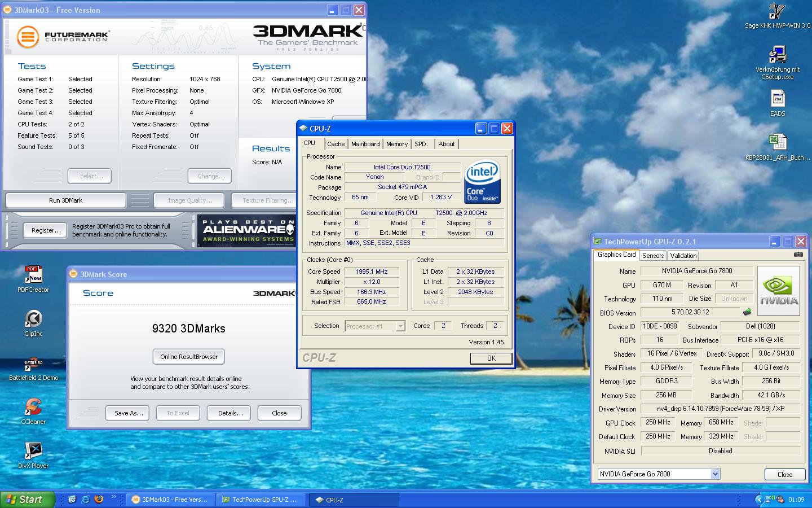812x508 pixels.
Task: Open the Sage KHK HWP-WIN 3.0 desktop icon
Action: pyautogui.click(x=778, y=11)
